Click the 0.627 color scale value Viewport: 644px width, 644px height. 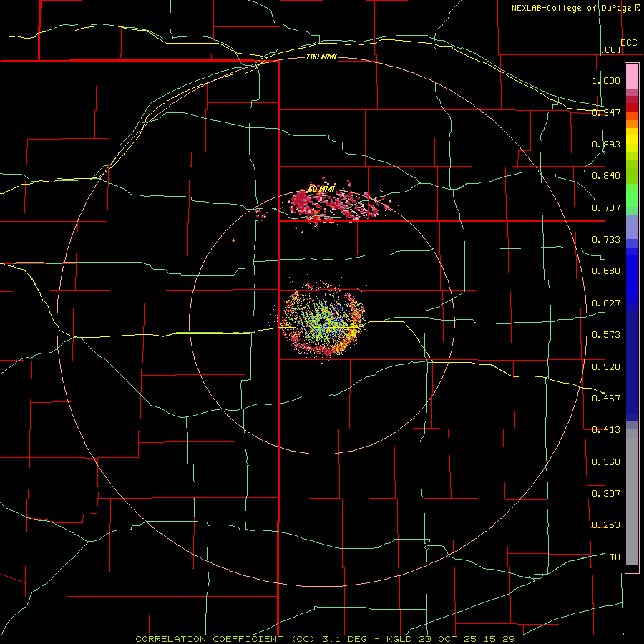coord(606,303)
